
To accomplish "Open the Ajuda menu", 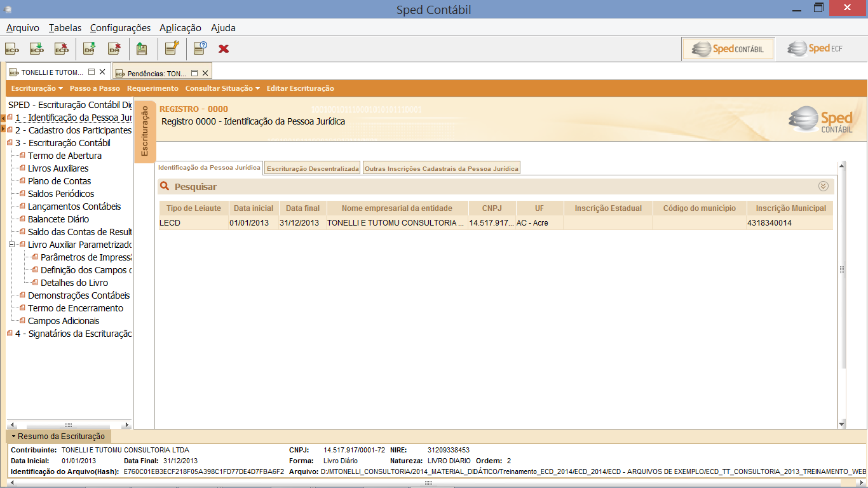I will pyautogui.click(x=223, y=28).
